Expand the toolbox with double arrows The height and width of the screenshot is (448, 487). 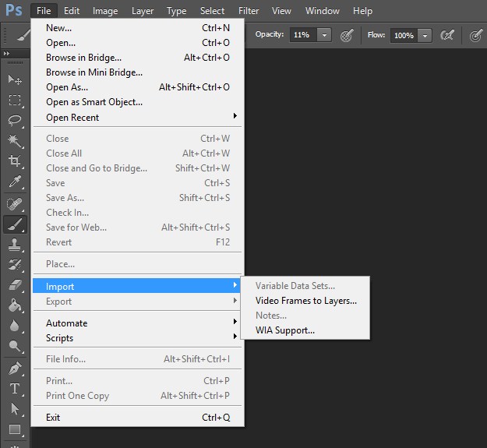click(x=6, y=54)
